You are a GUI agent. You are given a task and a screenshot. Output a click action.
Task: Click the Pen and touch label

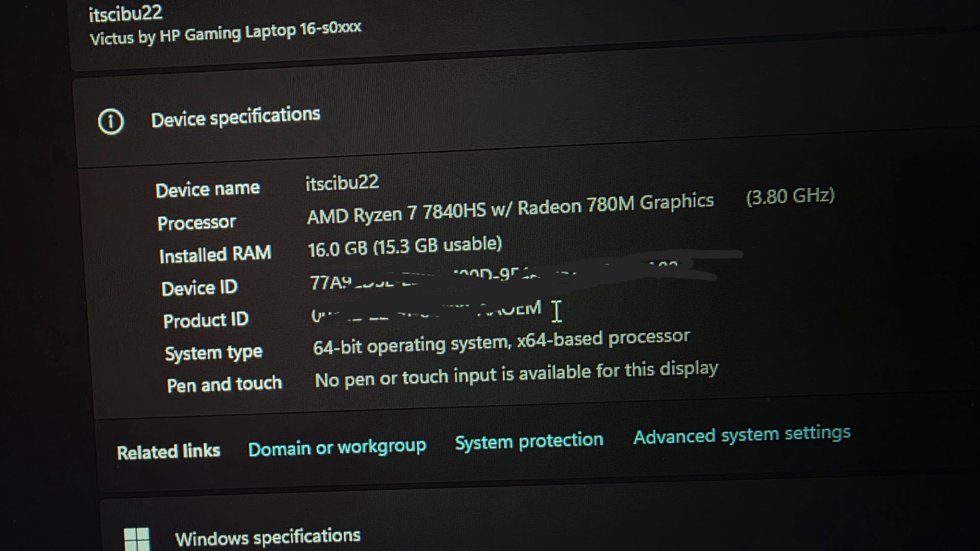224,384
